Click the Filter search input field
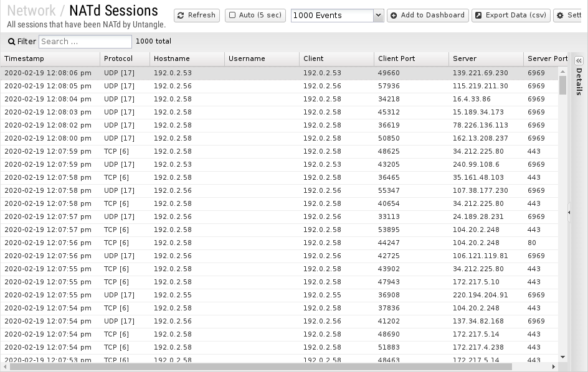The height and width of the screenshot is (372, 588). (85, 42)
